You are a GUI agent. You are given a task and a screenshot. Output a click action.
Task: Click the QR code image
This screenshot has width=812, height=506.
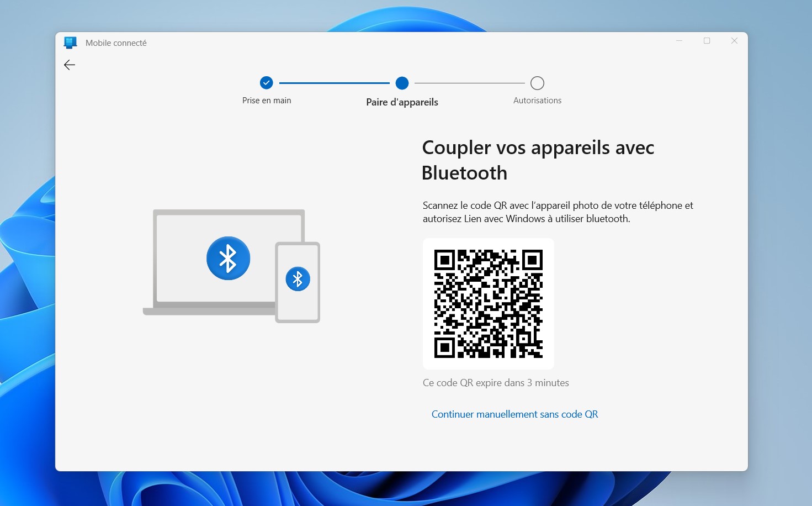point(488,303)
